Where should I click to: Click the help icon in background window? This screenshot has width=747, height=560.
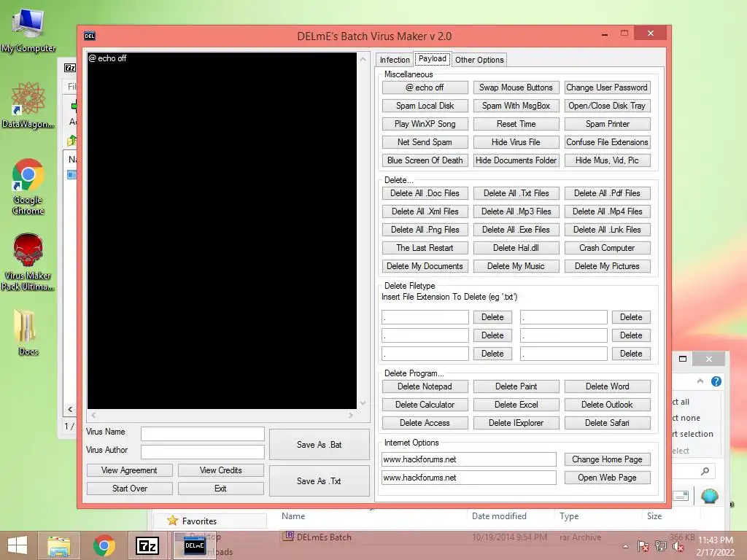[716, 381]
